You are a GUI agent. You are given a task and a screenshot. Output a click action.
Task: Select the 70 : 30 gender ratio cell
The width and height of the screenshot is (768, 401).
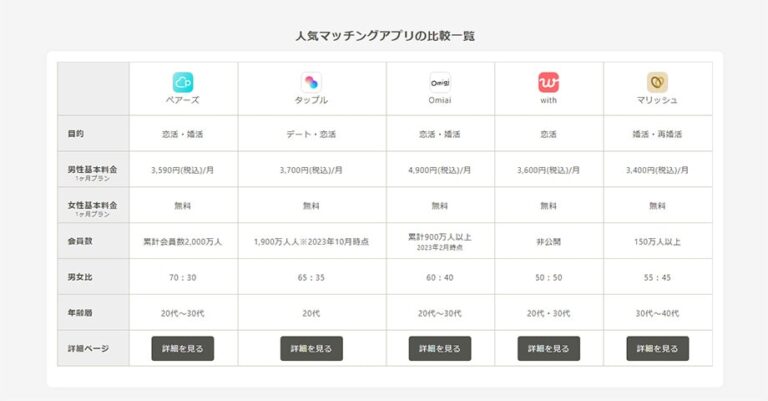click(x=183, y=277)
